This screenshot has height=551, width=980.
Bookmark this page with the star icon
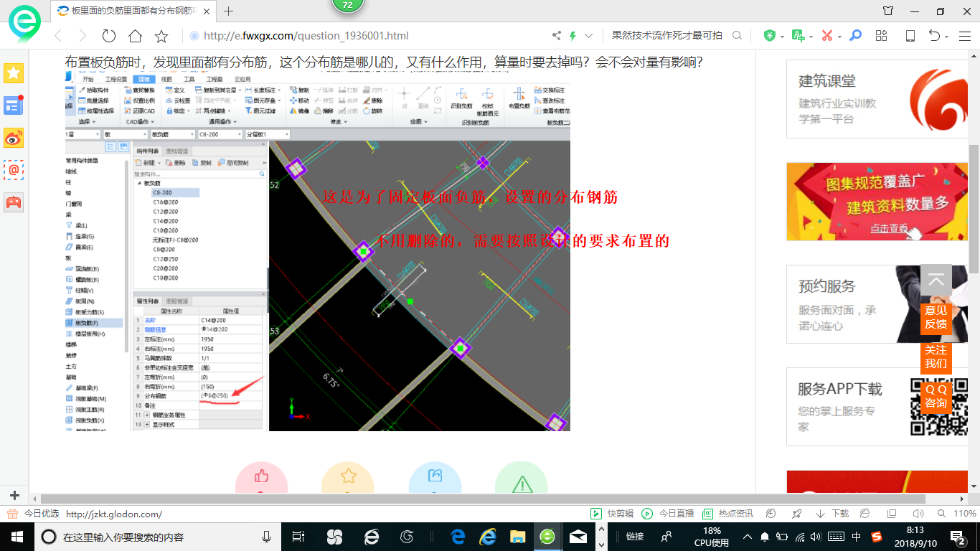[x=161, y=36]
